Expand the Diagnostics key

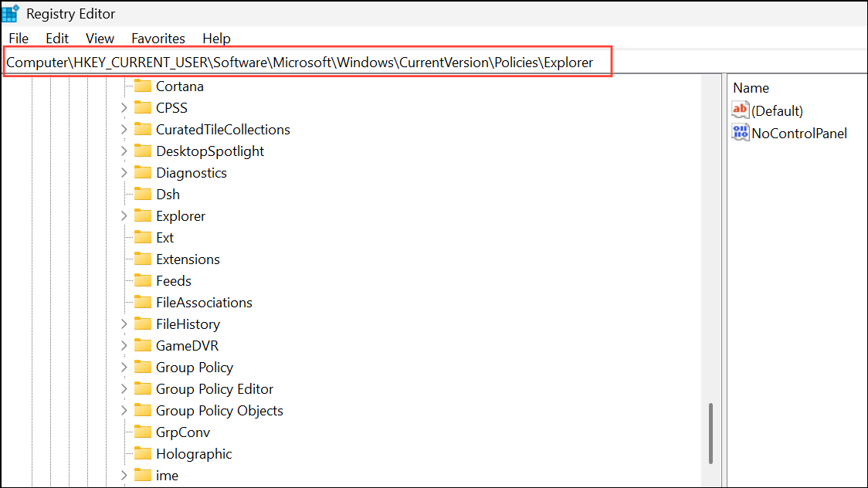124,173
